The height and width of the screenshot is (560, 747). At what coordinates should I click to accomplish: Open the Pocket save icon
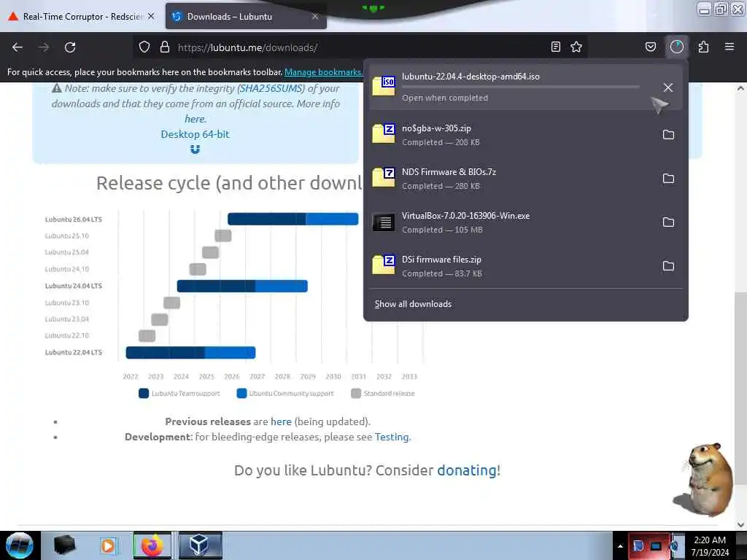[650, 47]
